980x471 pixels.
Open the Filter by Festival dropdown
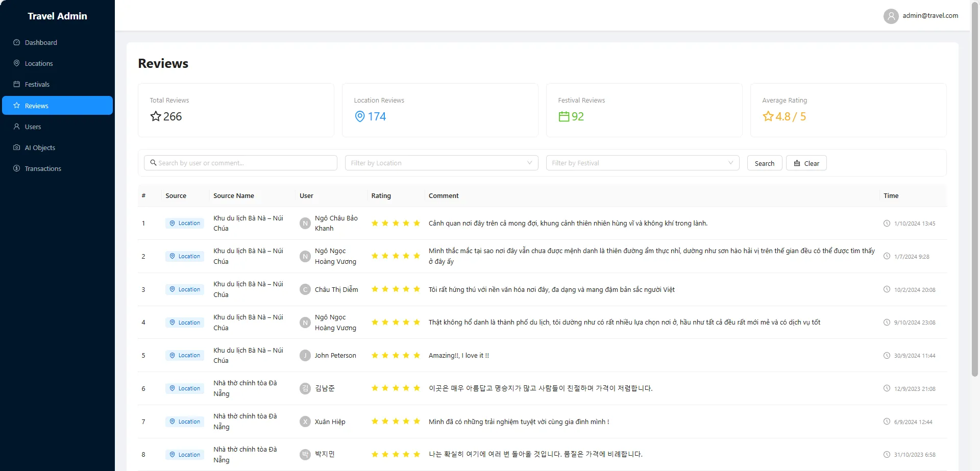[643, 163]
